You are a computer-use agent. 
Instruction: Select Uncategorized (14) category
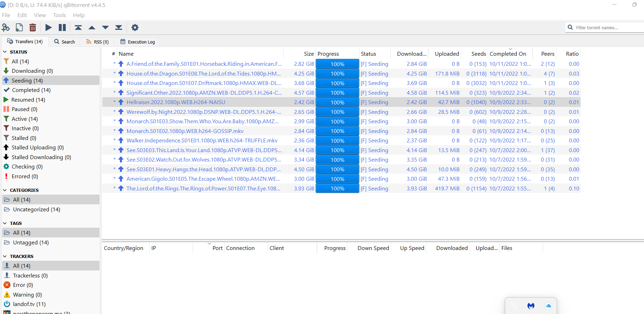(51, 209)
